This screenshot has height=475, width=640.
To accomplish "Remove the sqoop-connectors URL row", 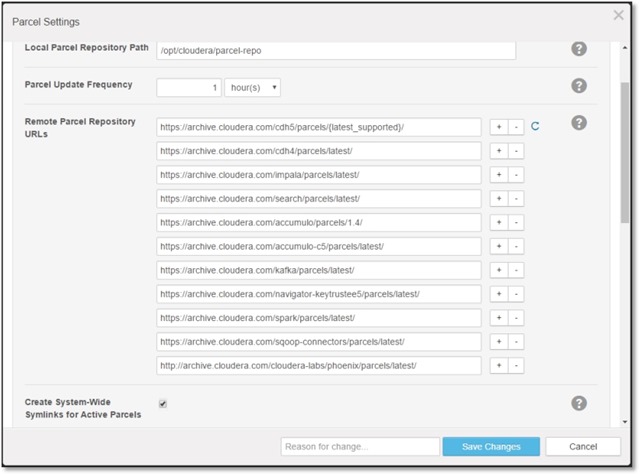I will coord(516,342).
